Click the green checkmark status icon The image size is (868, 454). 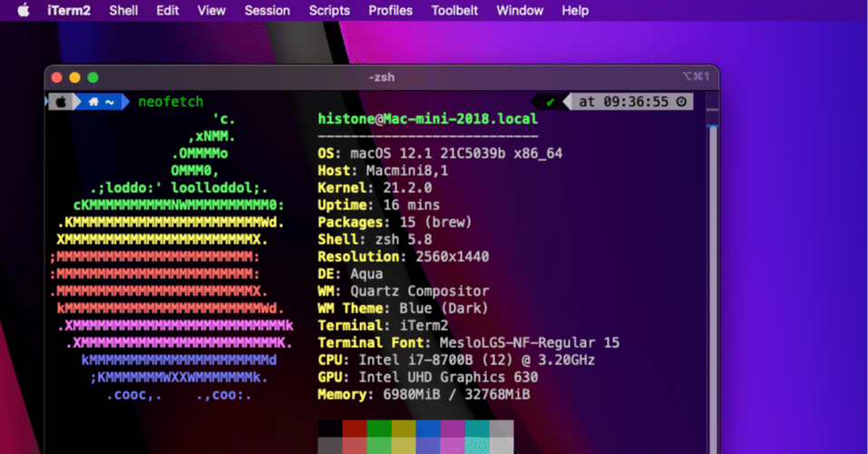[x=551, y=101]
